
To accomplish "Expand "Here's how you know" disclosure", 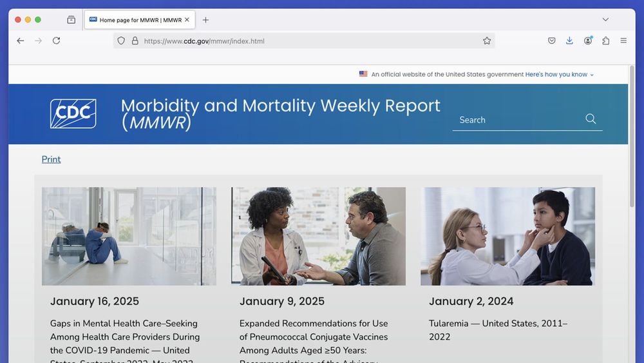I will coord(559,74).
